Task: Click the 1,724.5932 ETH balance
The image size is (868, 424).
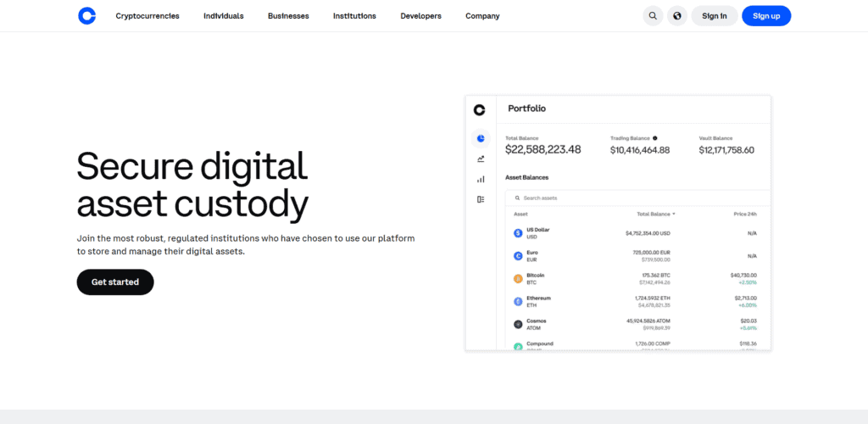Action: tap(653, 298)
